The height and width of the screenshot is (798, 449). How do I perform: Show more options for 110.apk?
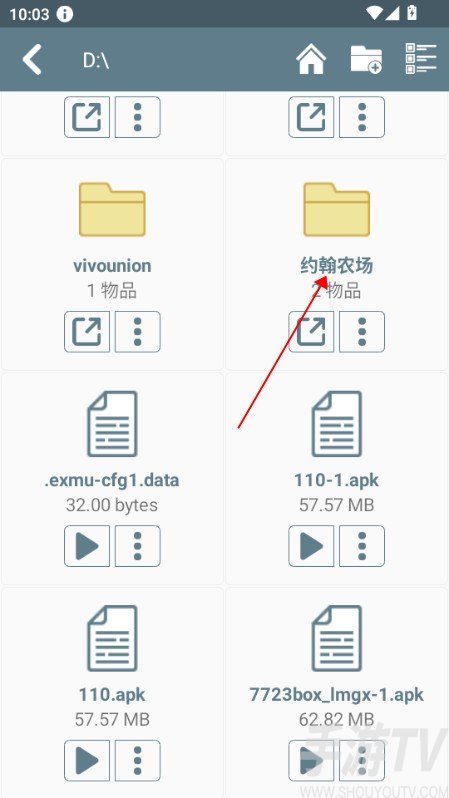137,761
